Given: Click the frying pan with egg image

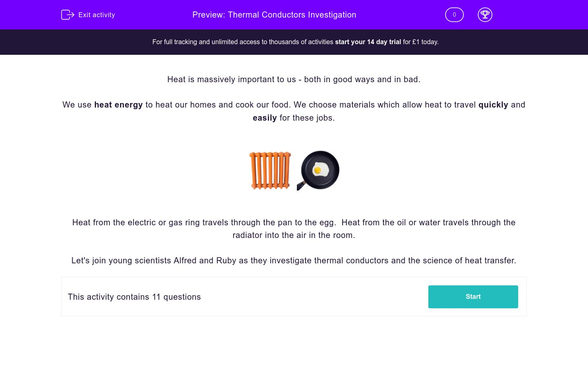Looking at the screenshot, I should coord(319,171).
